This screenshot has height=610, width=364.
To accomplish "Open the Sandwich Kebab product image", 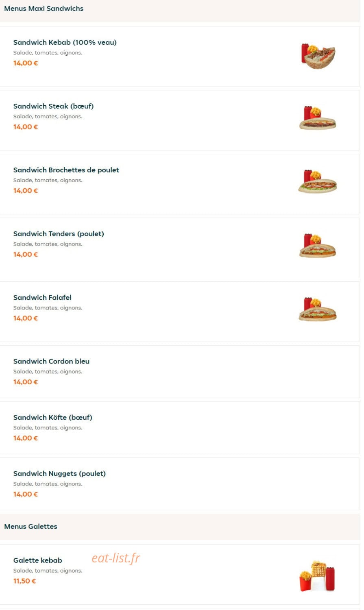I will coord(318,56).
